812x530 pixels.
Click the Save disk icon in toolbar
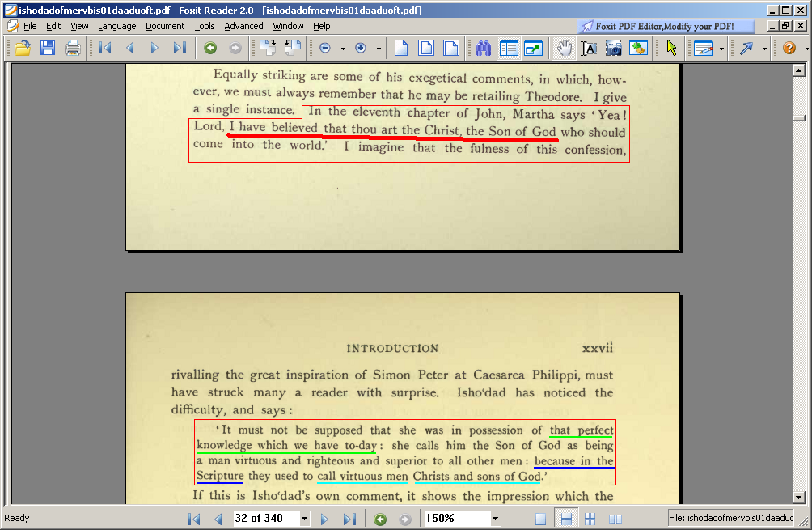(x=48, y=48)
